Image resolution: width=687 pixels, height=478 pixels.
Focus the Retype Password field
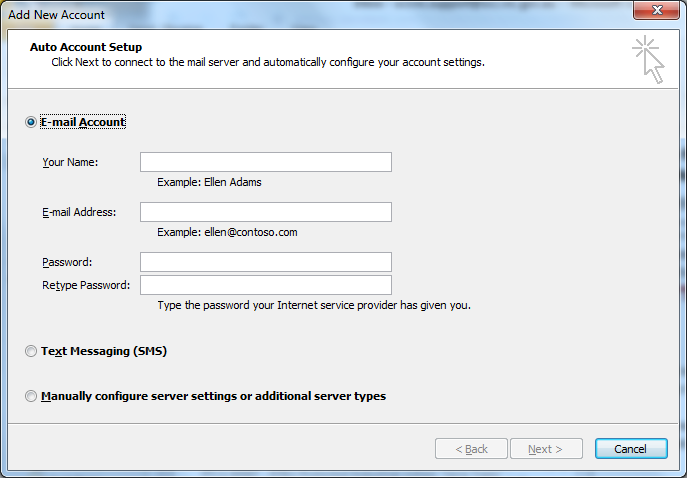click(x=265, y=285)
